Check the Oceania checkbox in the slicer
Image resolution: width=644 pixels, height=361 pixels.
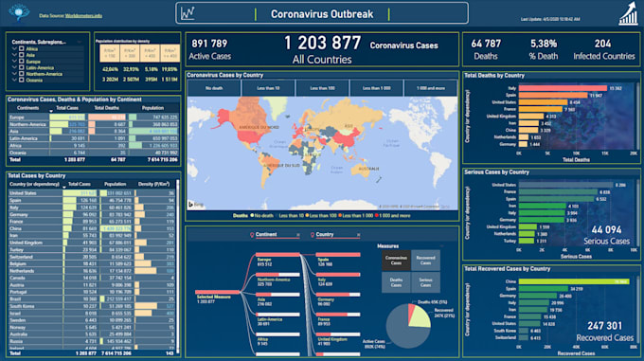22,81
